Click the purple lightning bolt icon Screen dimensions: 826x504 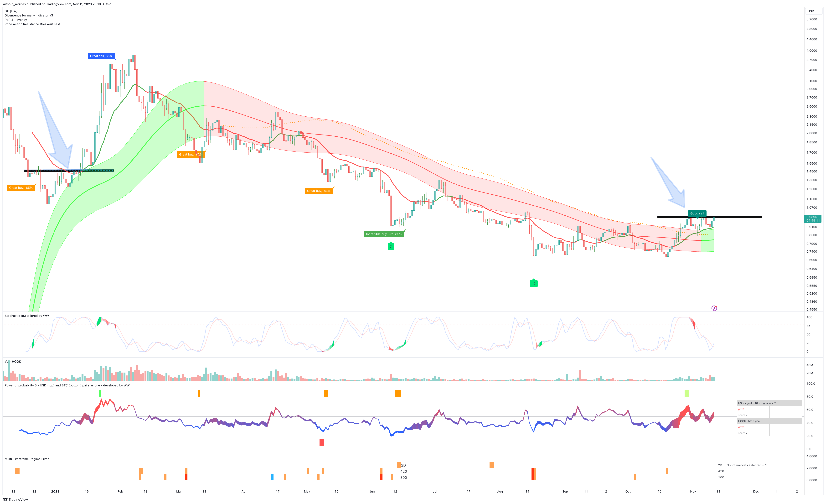pos(714,308)
